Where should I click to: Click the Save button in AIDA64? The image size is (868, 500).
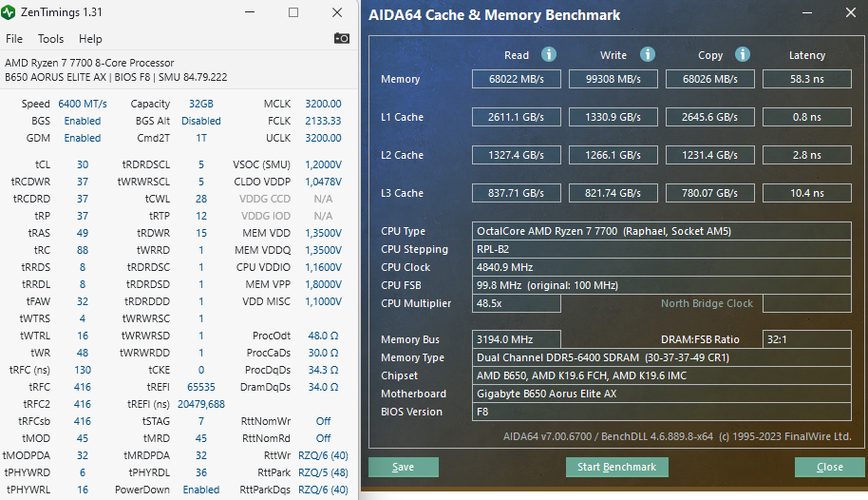pyautogui.click(x=404, y=467)
